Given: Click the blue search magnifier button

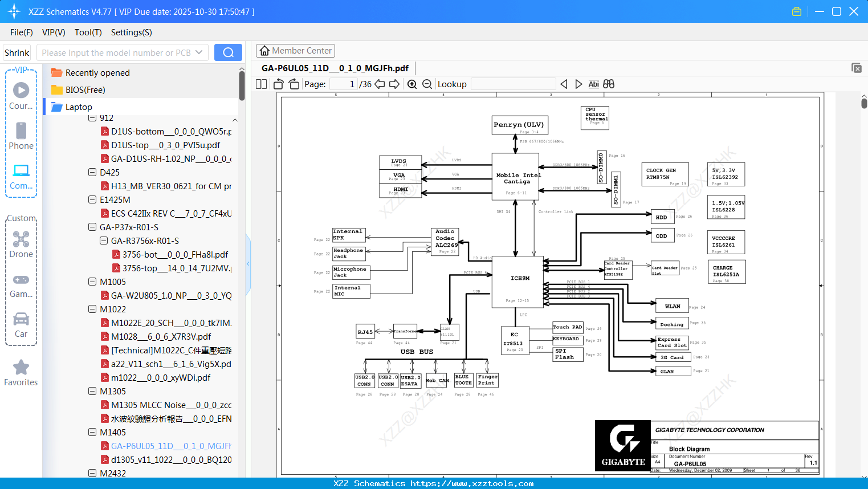Looking at the screenshot, I should [228, 52].
